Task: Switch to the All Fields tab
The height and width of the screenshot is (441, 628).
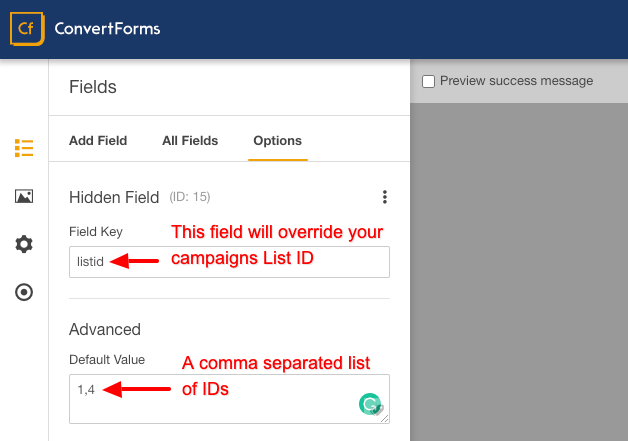Action: (190, 141)
